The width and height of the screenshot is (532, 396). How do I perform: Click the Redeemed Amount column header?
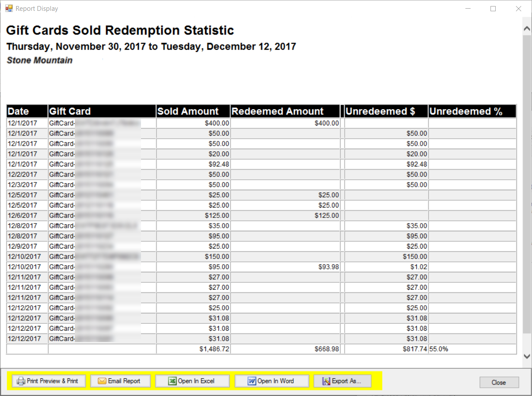285,111
